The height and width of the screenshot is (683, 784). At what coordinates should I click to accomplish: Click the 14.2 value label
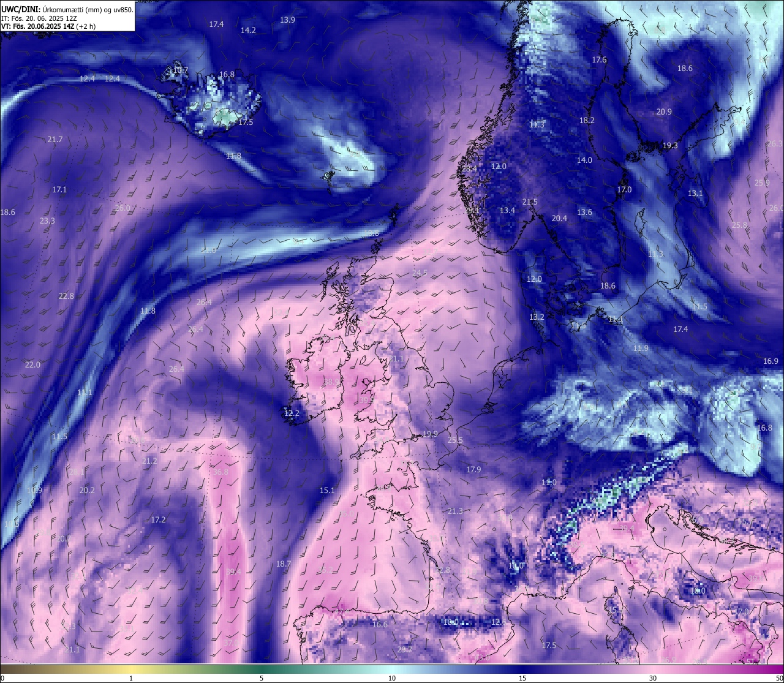[248, 30]
